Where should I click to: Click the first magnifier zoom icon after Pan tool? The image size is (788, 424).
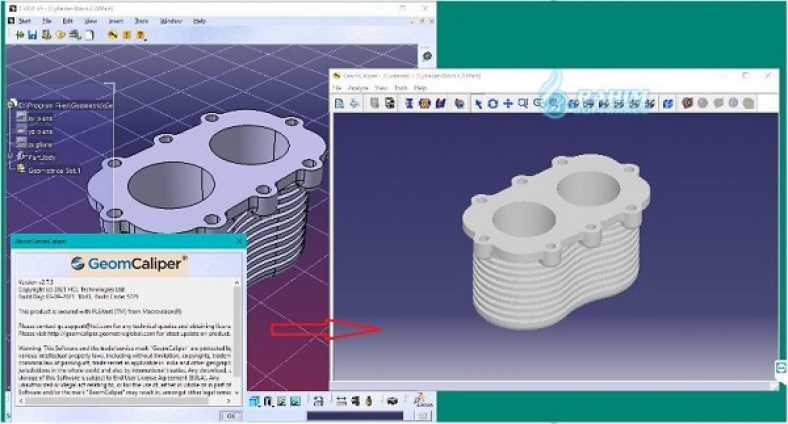[523, 103]
